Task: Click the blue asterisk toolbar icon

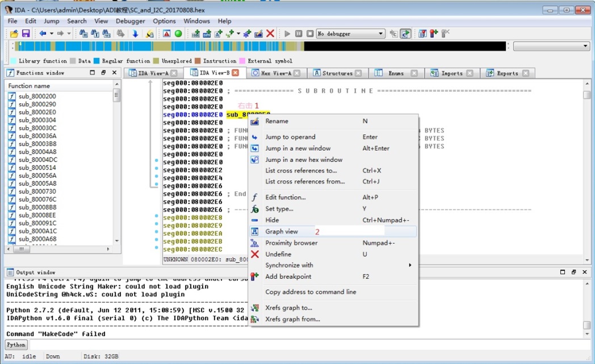Action: [246, 33]
